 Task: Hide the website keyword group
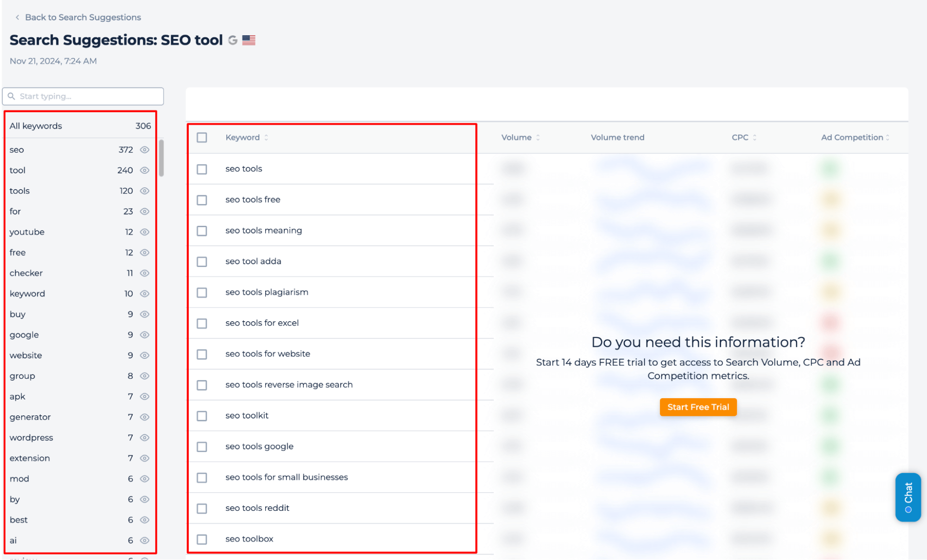point(145,356)
